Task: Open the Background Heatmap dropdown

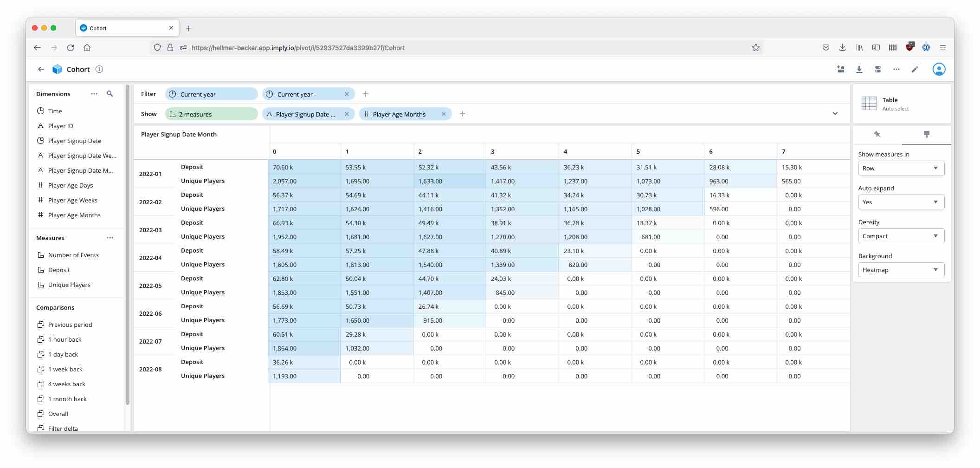Action: point(901,270)
